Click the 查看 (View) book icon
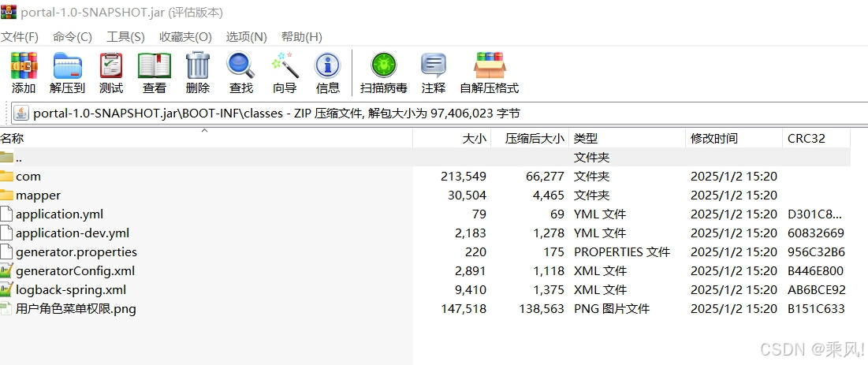This screenshot has width=868, height=365. pos(154,66)
